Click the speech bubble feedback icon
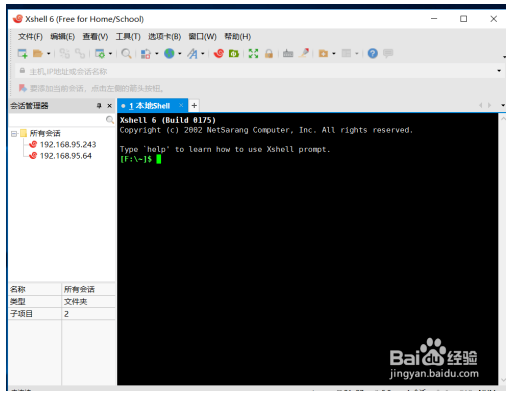 point(388,53)
